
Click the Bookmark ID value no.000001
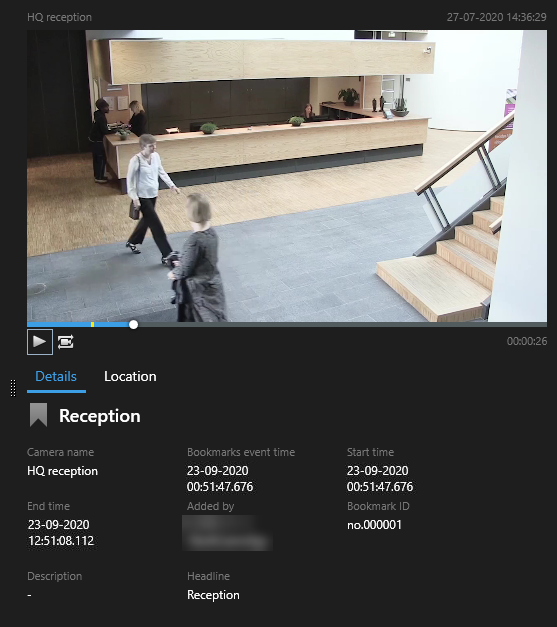click(x=374, y=525)
